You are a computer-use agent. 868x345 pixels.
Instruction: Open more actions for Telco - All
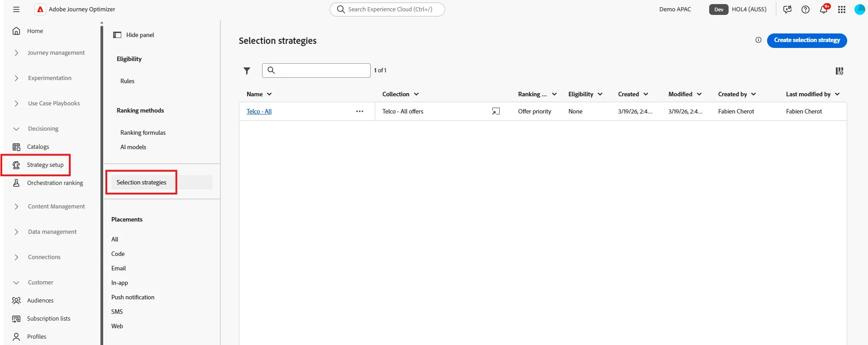[x=360, y=111]
